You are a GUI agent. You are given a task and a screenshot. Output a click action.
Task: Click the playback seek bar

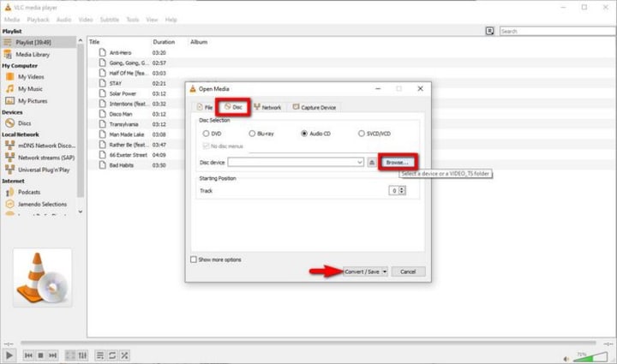[x=308, y=343]
